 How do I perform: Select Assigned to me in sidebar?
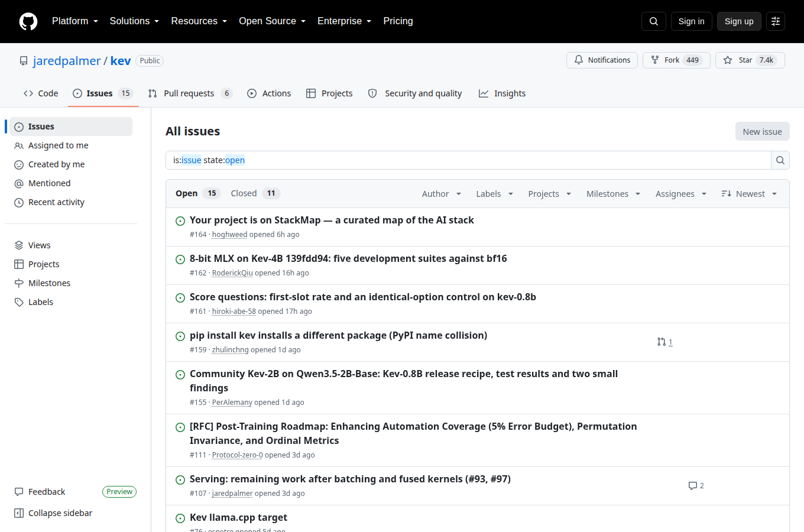71,145
